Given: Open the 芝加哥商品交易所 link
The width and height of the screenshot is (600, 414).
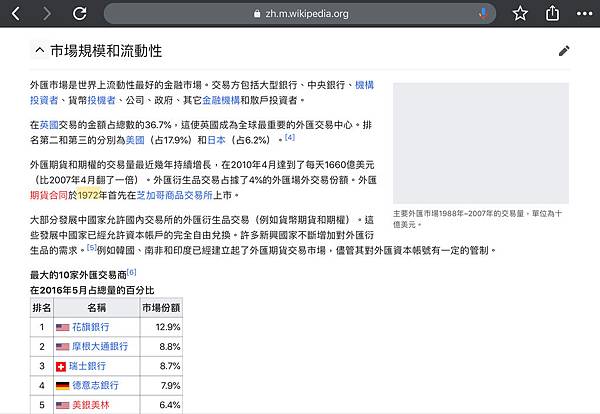Looking at the screenshot, I should [174, 195].
